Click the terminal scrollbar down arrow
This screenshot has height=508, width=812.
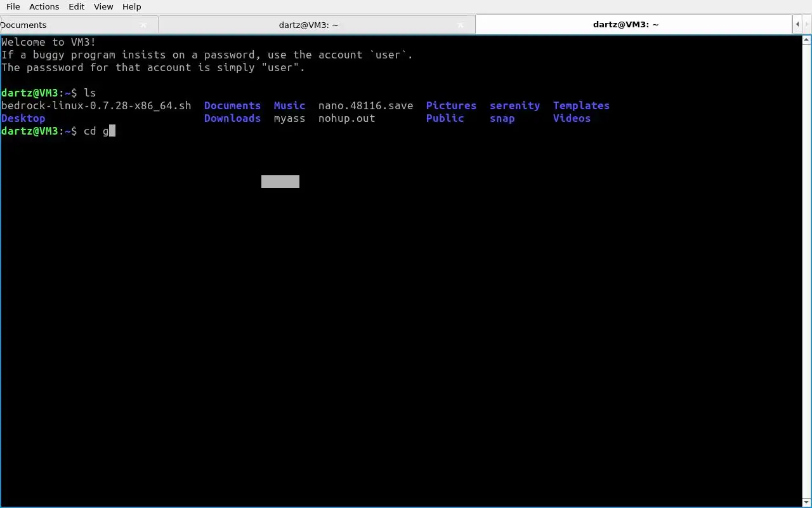point(807,502)
